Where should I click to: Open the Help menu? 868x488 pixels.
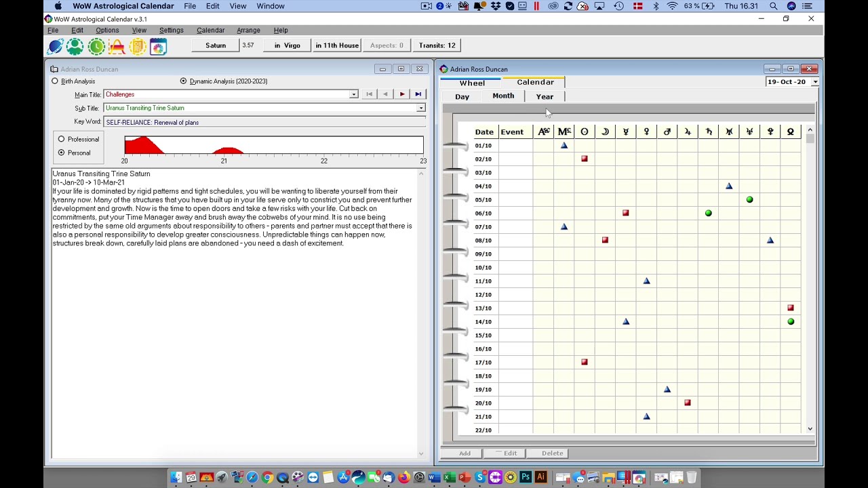coord(281,30)
